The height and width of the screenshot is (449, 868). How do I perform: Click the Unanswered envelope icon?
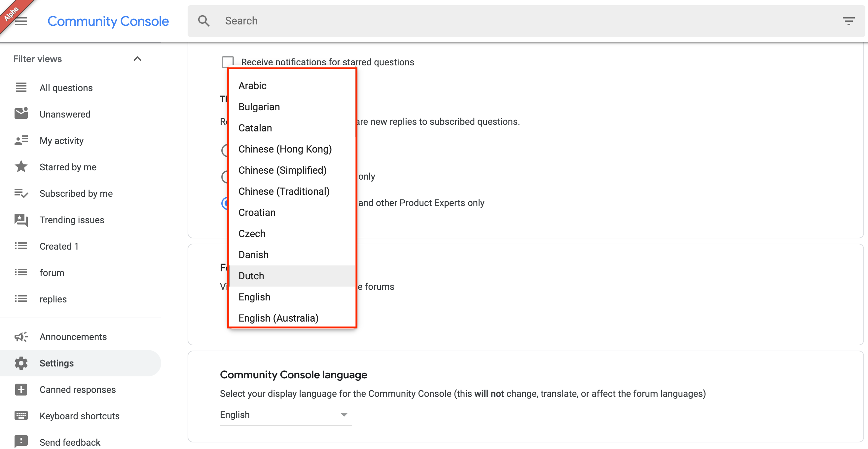coord(21,114)
